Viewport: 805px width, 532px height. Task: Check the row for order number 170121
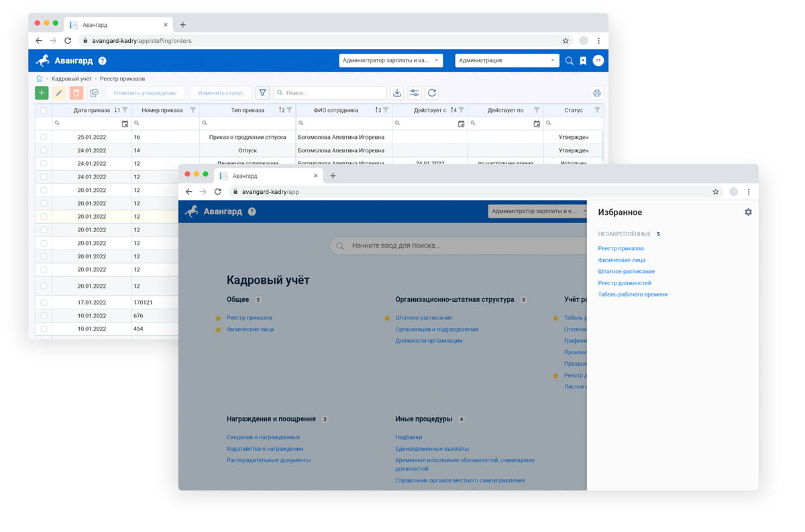coord(44,303)
